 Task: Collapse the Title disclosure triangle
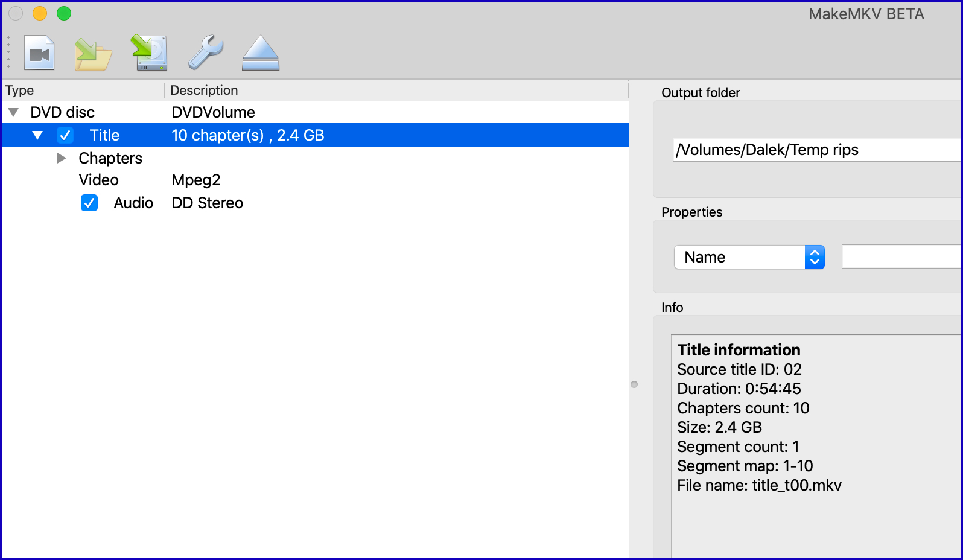point(37,135)
